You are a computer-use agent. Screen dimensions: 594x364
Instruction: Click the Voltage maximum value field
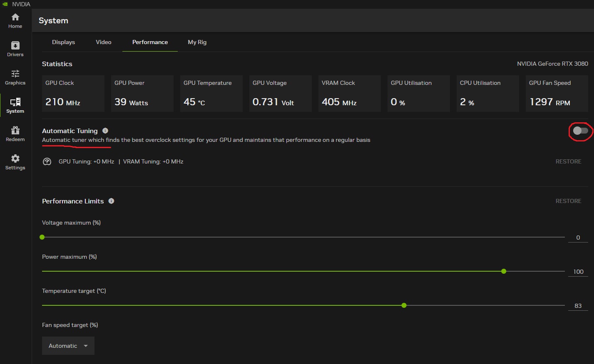pos(578,238)
